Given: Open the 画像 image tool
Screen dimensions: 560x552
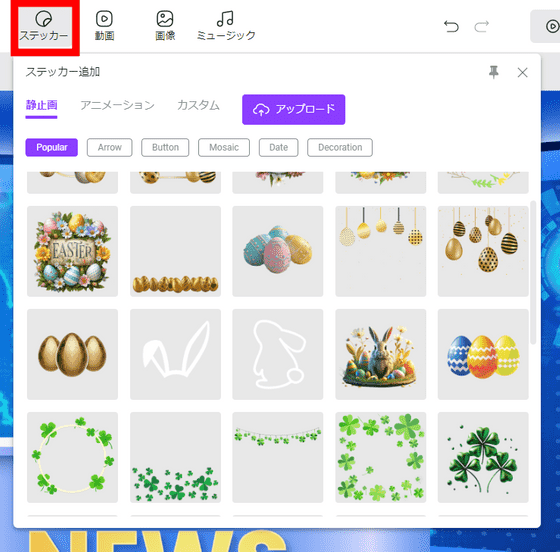Looking at the screenshot, I should tap(165, 26).
